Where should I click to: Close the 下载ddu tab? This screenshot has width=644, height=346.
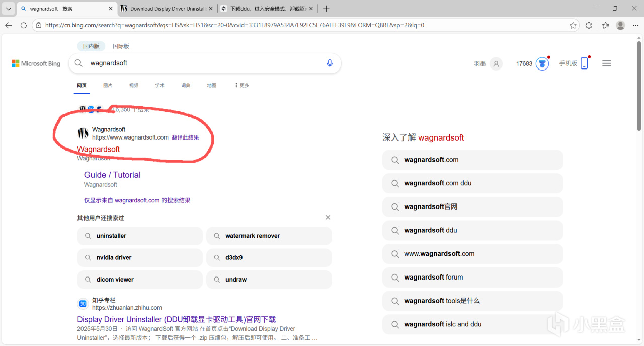(311, 9)
